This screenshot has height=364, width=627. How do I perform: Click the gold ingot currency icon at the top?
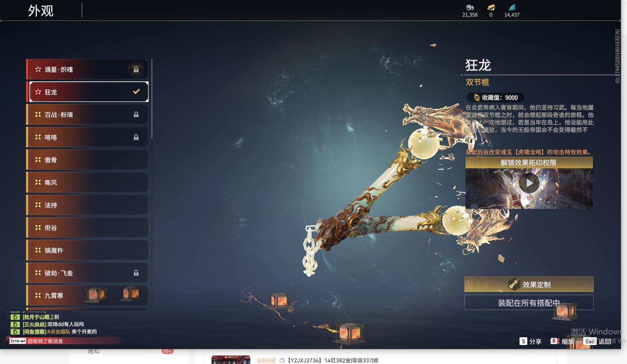[x=490, y=8]
